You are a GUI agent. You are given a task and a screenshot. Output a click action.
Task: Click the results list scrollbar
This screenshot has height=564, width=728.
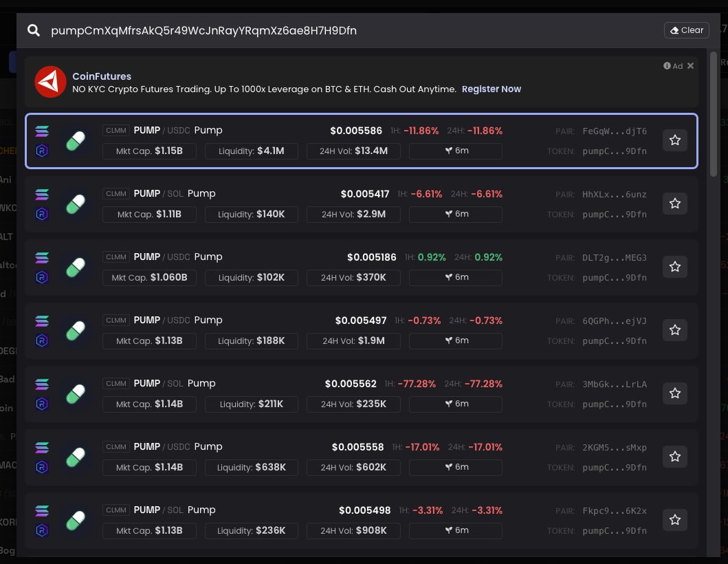[713, 113]
